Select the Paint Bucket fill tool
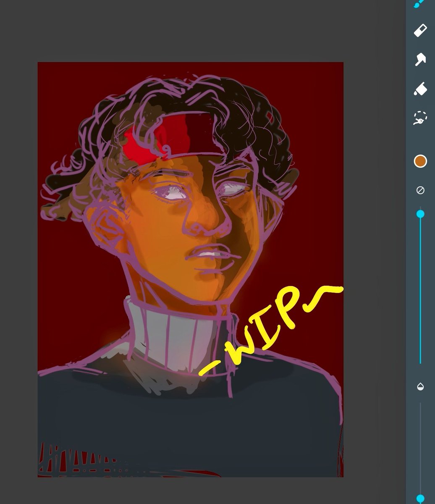 [x=420, y=89]
